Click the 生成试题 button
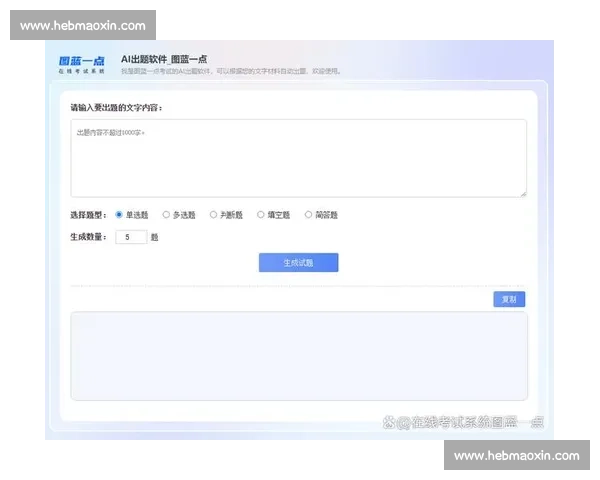The image size is (600, 480). (x=298, y=263)
